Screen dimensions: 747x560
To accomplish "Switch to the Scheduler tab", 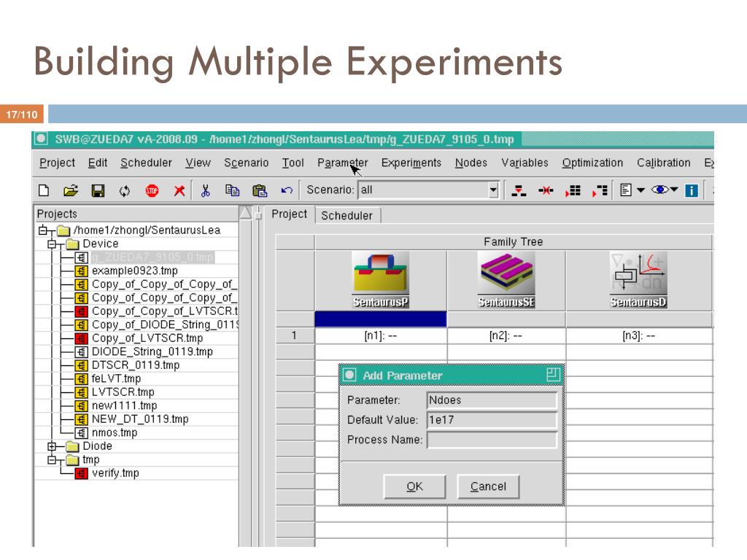I will (x=347, y=216).
